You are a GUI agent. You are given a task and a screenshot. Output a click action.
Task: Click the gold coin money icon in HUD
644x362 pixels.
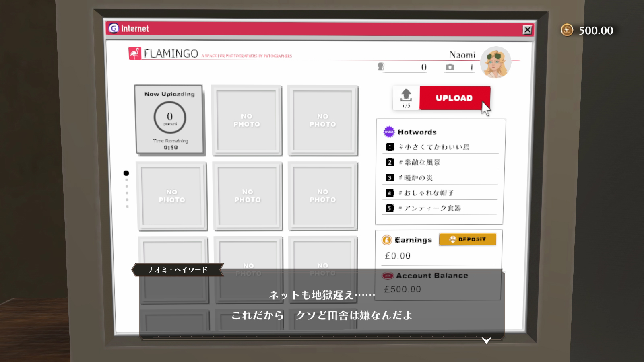567,30
